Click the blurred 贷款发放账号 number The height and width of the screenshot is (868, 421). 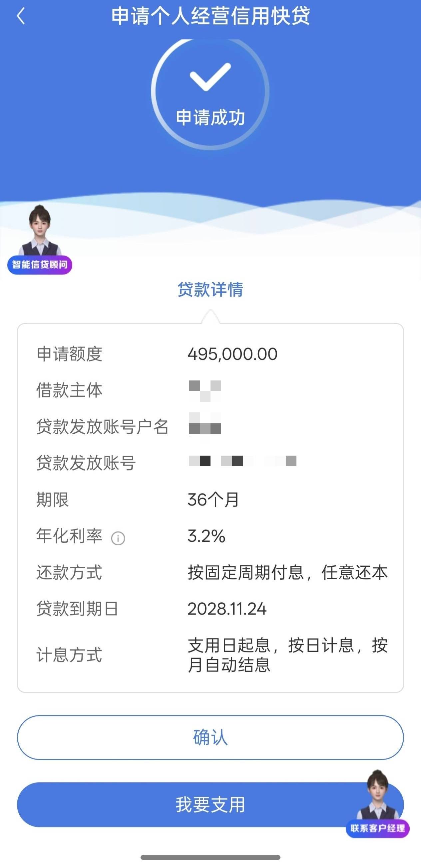coord(242,461)
